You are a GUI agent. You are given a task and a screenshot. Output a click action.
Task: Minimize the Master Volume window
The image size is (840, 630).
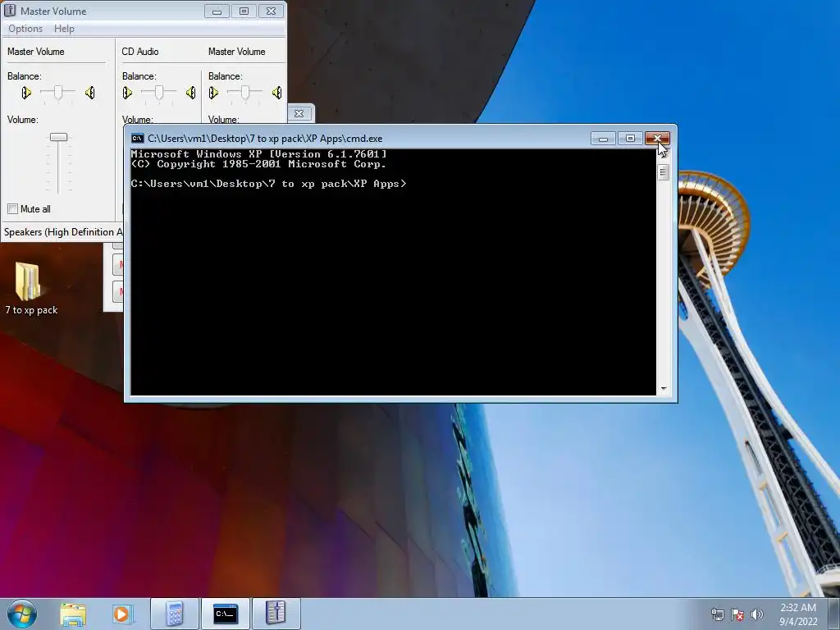[x=217, y=11]
